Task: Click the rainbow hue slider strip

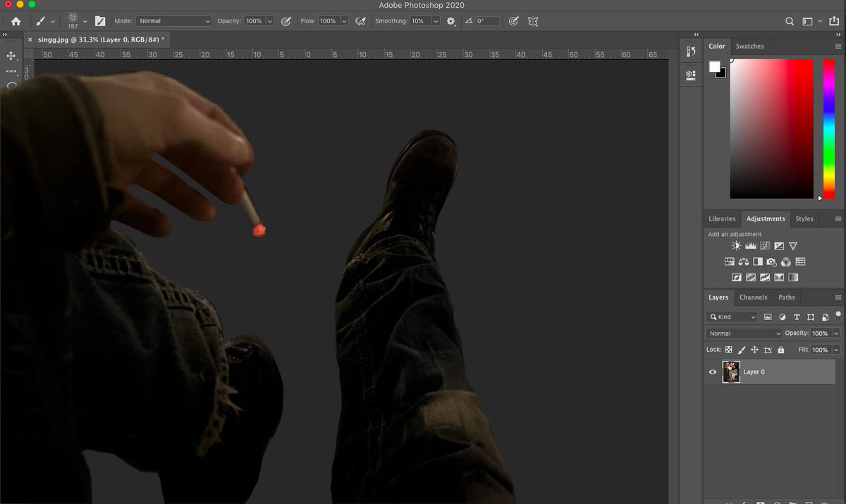Action: pyautogui.click(x=828, y=128)
